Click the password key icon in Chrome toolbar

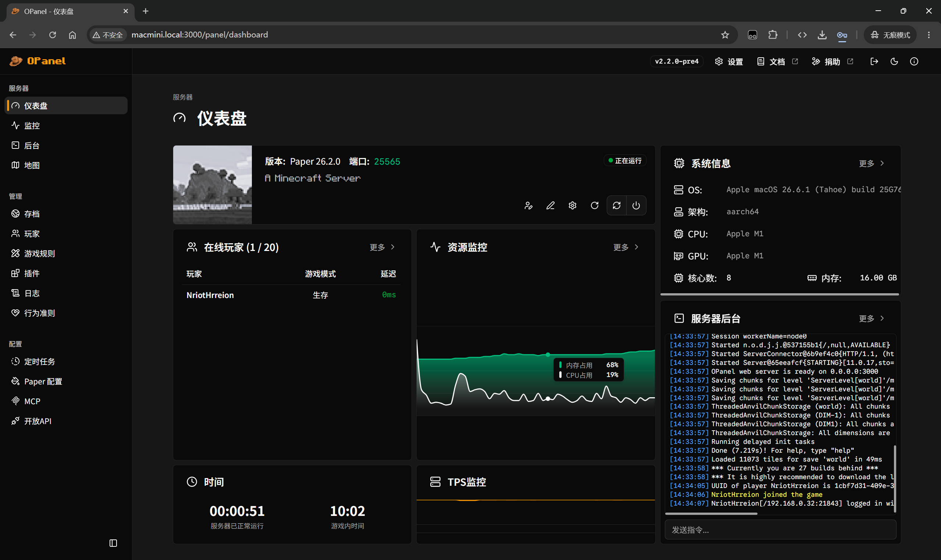[x=842, y=35]
